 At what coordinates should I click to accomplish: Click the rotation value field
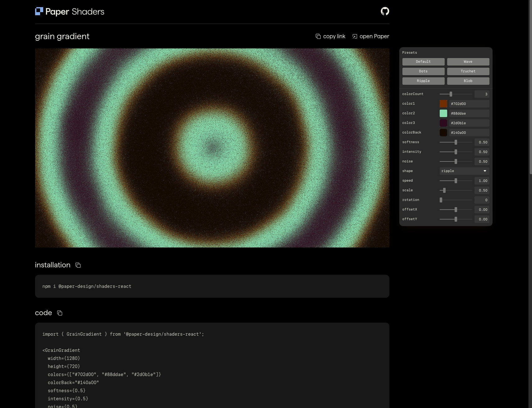click(482, 200)
